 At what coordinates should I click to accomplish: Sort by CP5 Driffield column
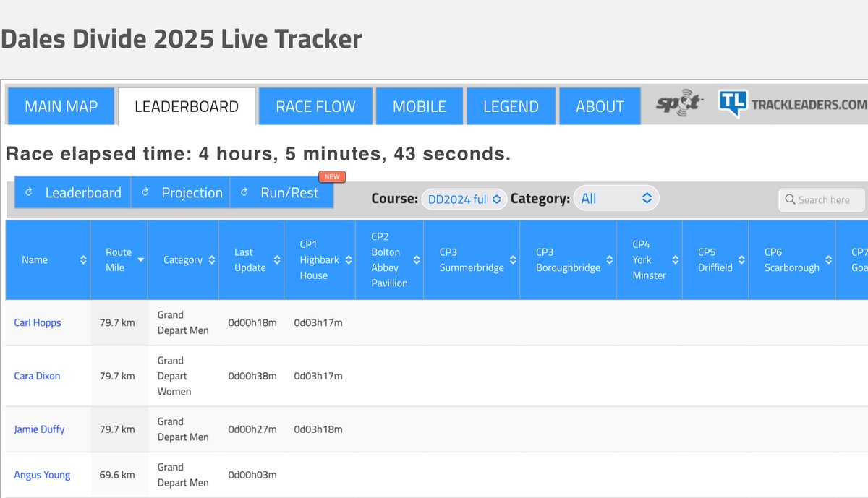[715, 260]
